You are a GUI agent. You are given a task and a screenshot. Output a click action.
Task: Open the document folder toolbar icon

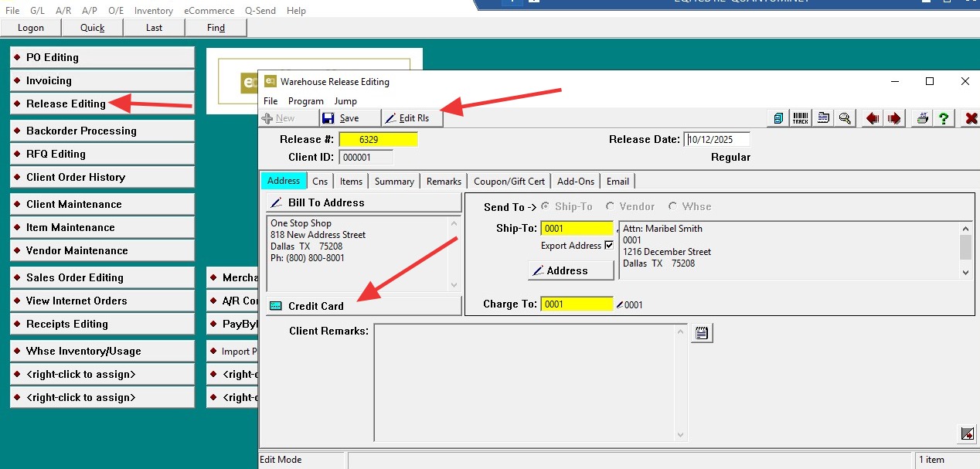pyautogui.click(x=823, y=118)
